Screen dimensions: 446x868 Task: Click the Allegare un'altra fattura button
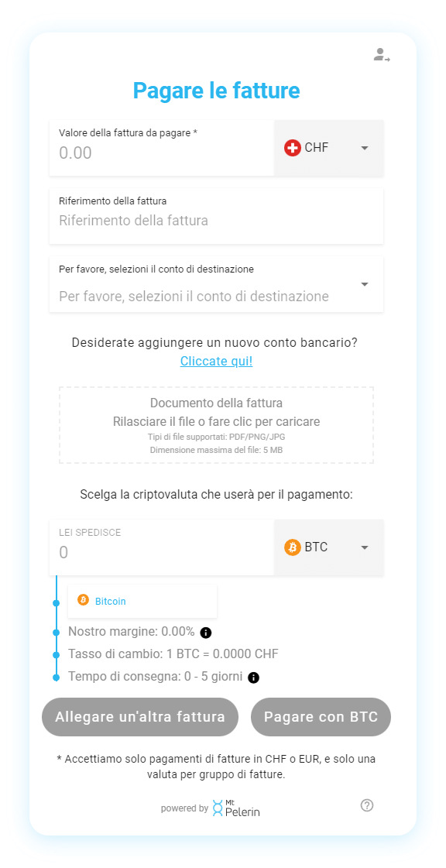tap(139, 716)
